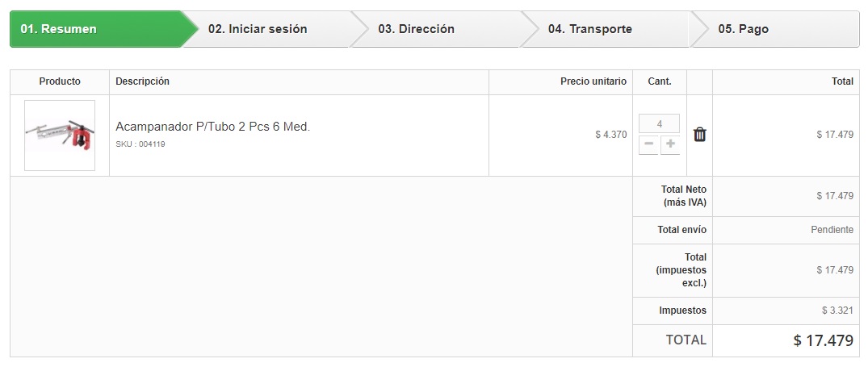Open the Acampanador P/Tubo 2 Pcs link
Screen dimensions: 868x367
[212, 127]
